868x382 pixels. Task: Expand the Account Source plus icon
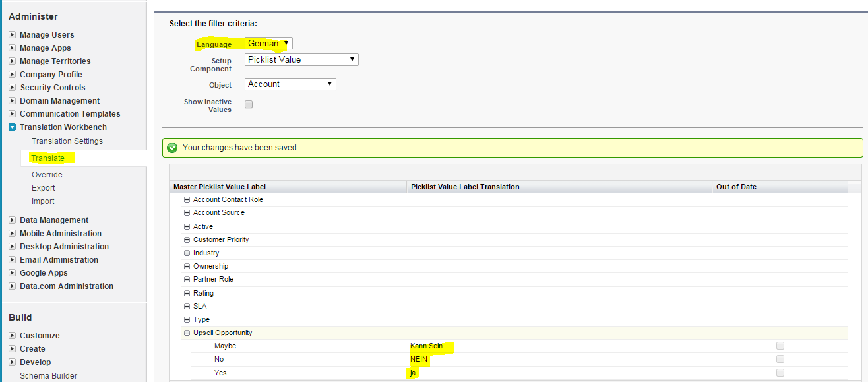pos(187,213)
